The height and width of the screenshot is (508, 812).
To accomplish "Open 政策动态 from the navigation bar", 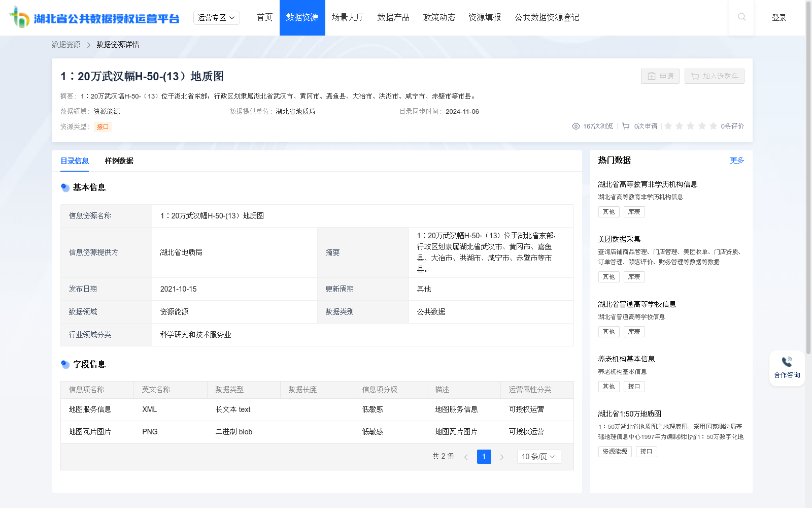I will click(x=439, y=17).
